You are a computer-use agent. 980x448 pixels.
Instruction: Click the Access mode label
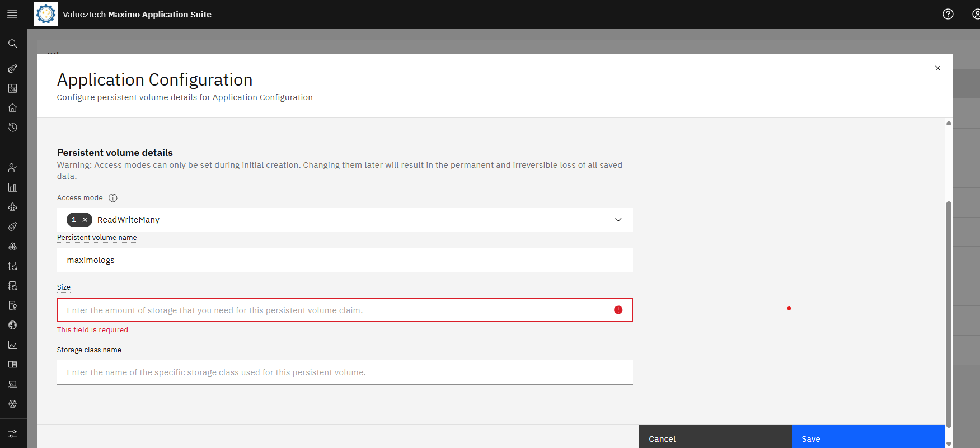click(80, 198)
